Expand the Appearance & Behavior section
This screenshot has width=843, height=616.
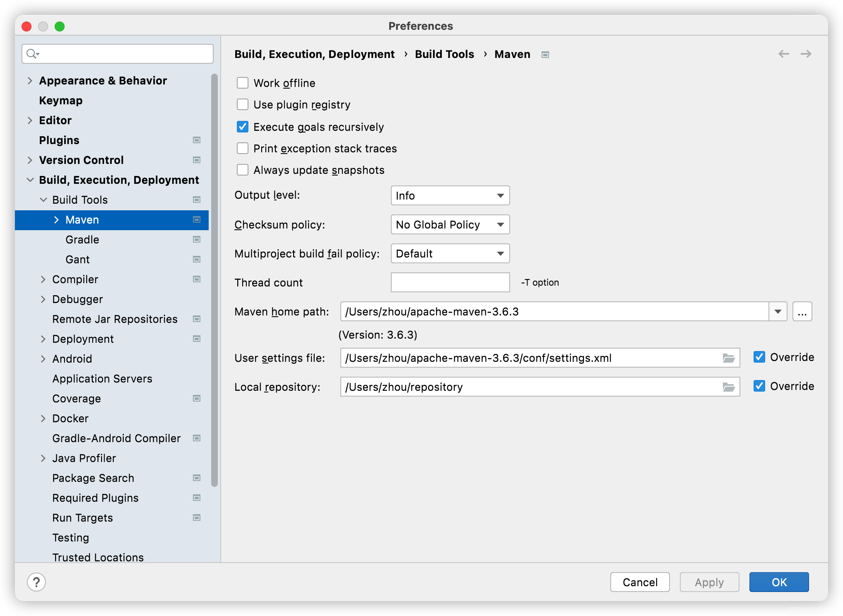pyautogui.click(x=30, y=80)
